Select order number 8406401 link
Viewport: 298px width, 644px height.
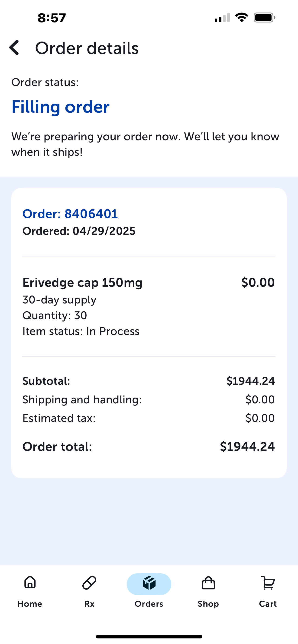pos(70,214)
